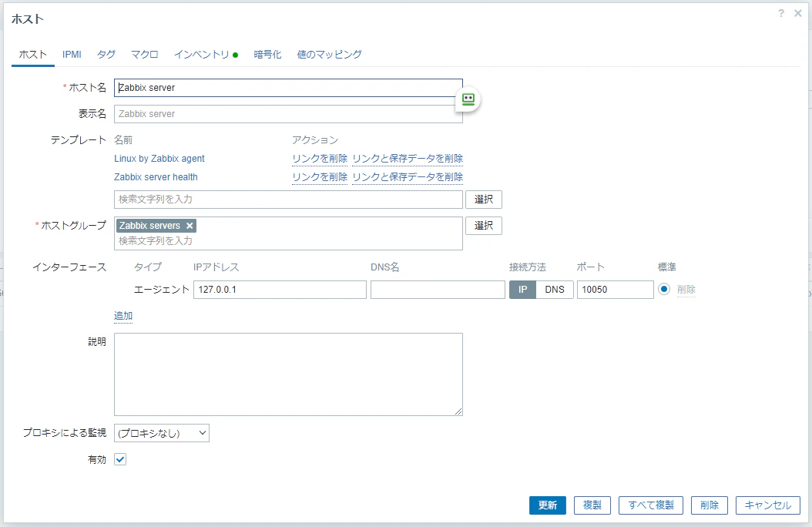Select IP connection method toggle
Screen dimensions: 812x527
point(522,290)
